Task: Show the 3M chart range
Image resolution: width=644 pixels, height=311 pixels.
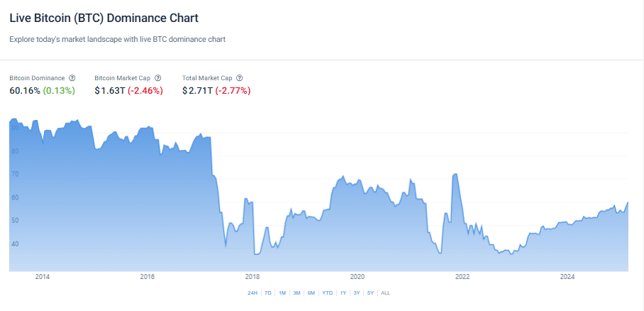Action: [296, 293]
